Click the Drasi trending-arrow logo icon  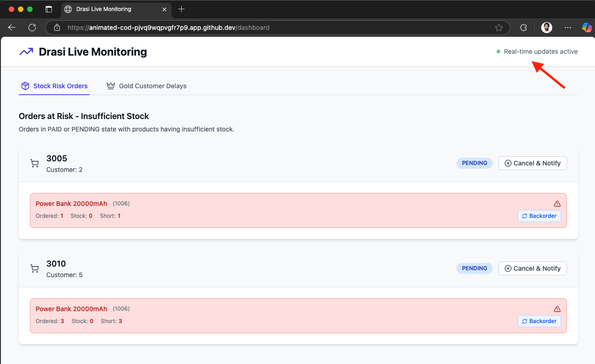[26, 51]
